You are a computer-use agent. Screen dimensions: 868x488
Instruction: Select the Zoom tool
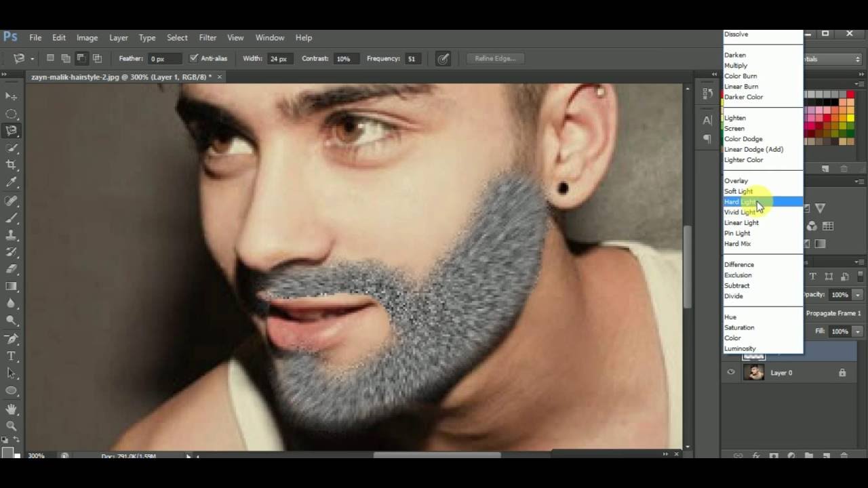coord(11,426)
